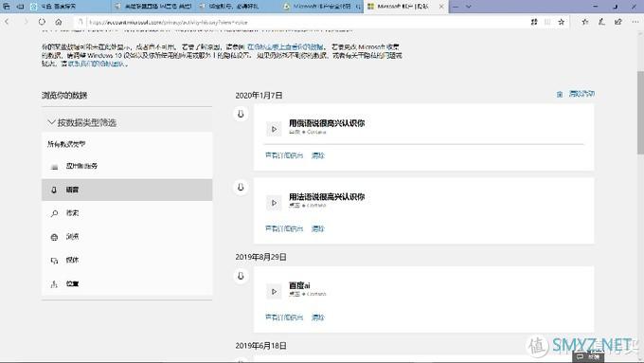
Task: Click the privacy team contact link in paragraph
Action: coord(96,64)
